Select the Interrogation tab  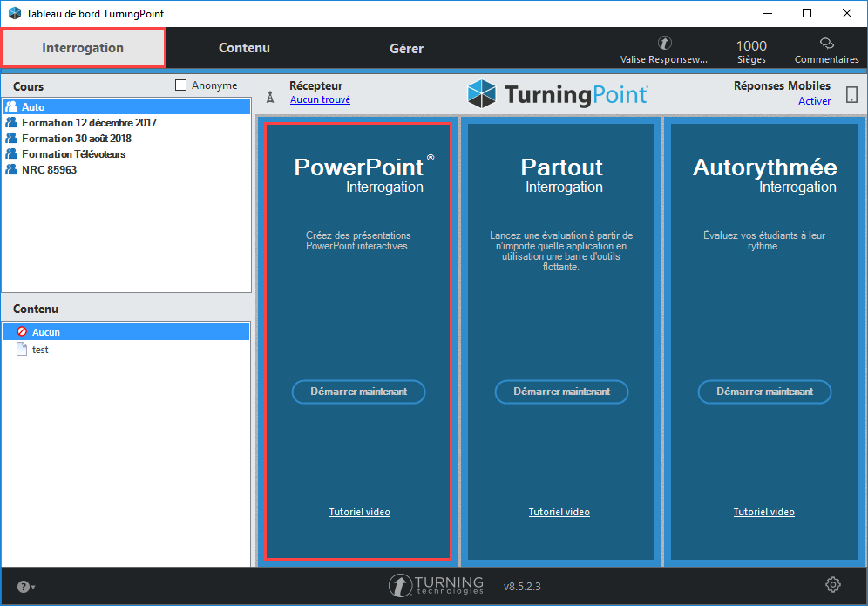click(x=83, y=48)
